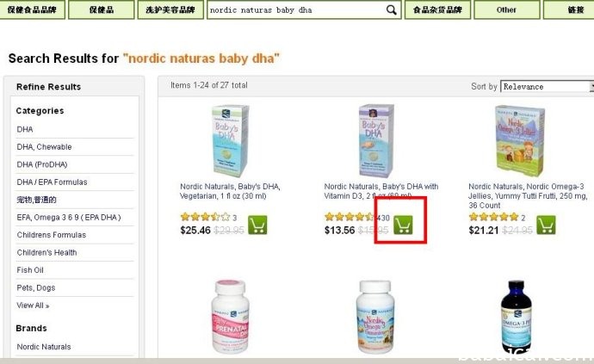The height and width of the screenshot is (364, 594).
Task: Add Nordic Omega-3 Jellies to cart
Action: (x=547, y=225)
